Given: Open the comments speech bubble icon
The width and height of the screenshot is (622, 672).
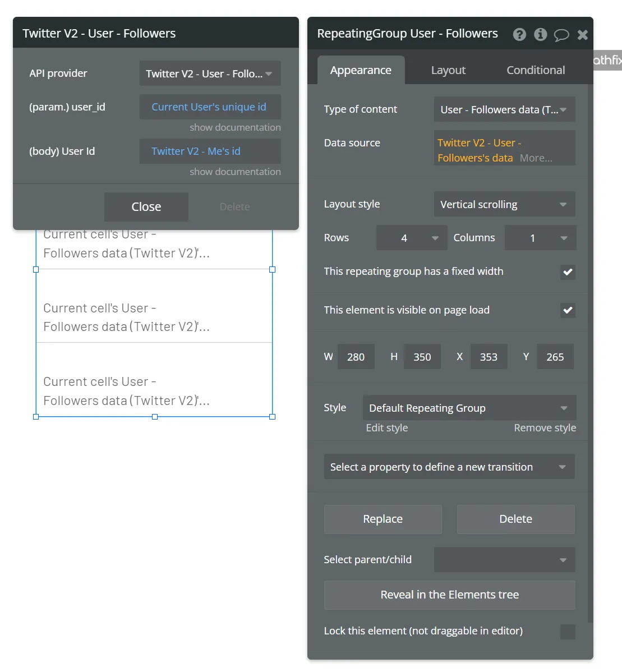Looking at the screenshot, I should click(x=561, y=35).
